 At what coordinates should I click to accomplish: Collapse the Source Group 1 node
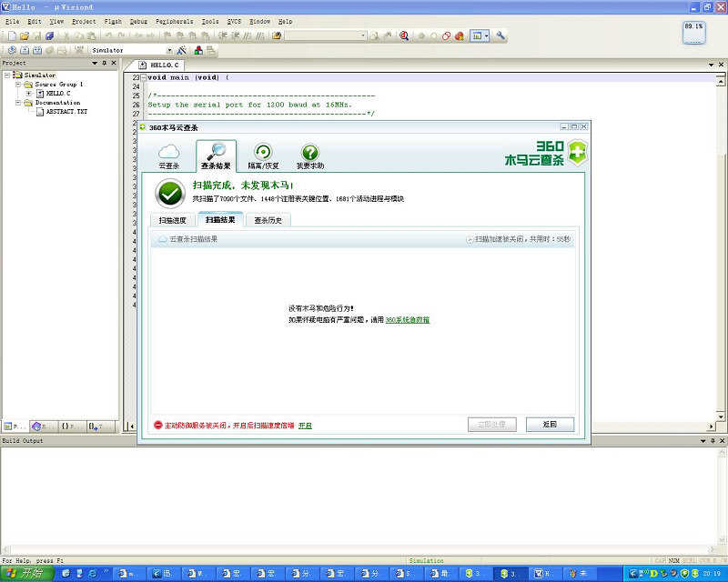tap(18, 84)
